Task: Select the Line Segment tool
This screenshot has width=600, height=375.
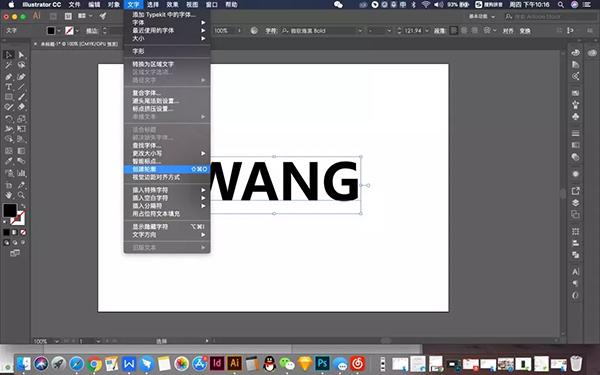Action: point(21,87)
